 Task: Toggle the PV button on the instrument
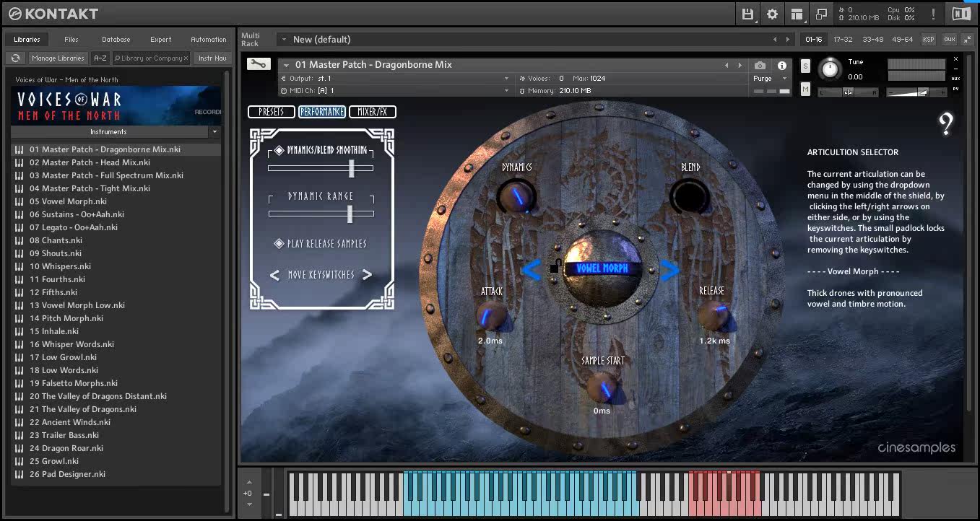click(x=956, y=89)
